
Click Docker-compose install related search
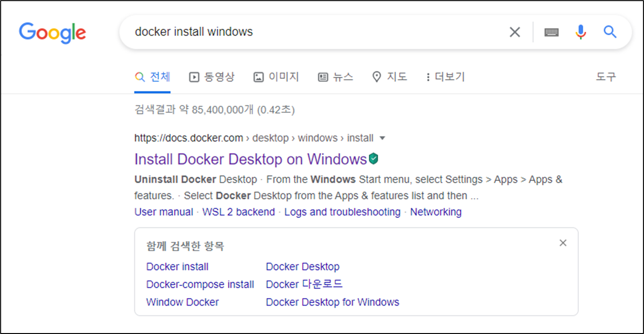pos(200,284)
